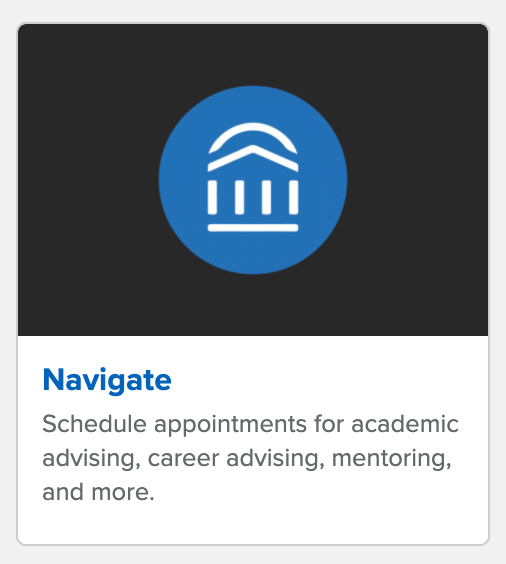Select the leftmost column of the building icon

pos(212,197)
